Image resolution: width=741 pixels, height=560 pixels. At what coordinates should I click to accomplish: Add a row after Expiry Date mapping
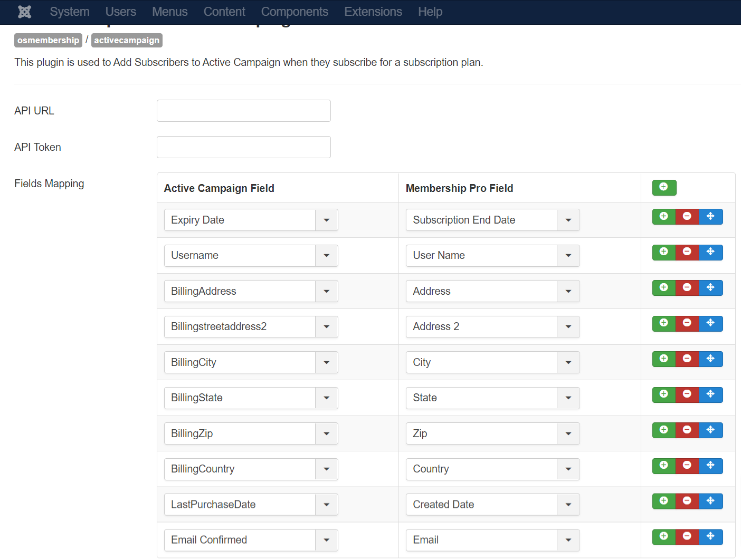tap(664, 217)
